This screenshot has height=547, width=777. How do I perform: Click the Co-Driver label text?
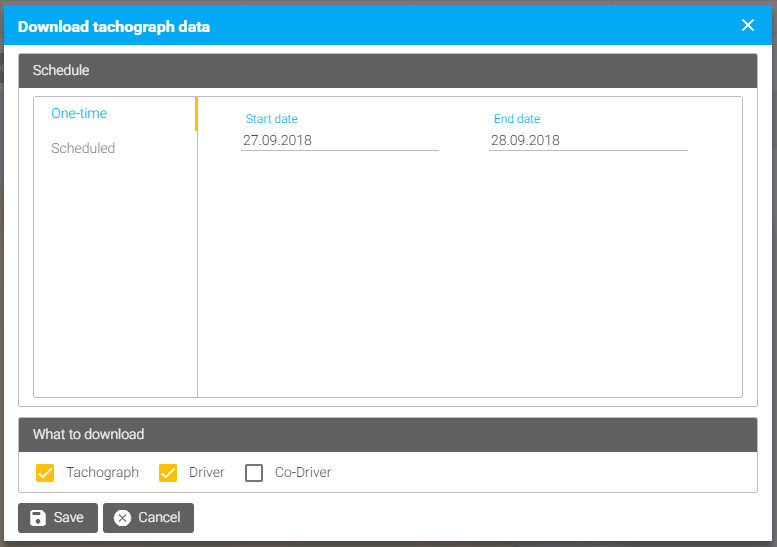[303, 472]
